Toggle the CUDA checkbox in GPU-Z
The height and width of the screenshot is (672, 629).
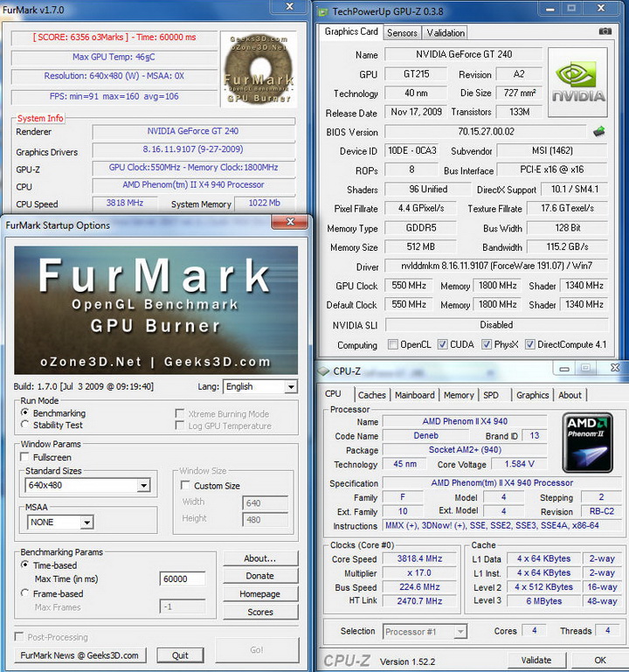point(443,344)
